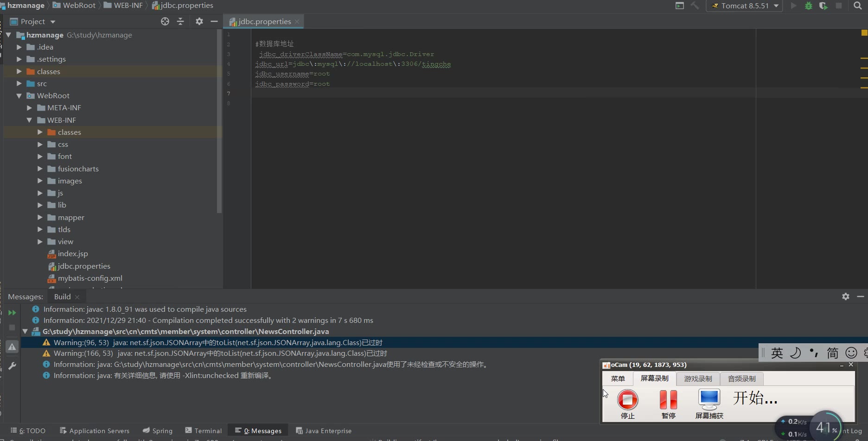Click the rerun build double-arrow icon
Screen dimensions: 868x441
tap(12, 313)
